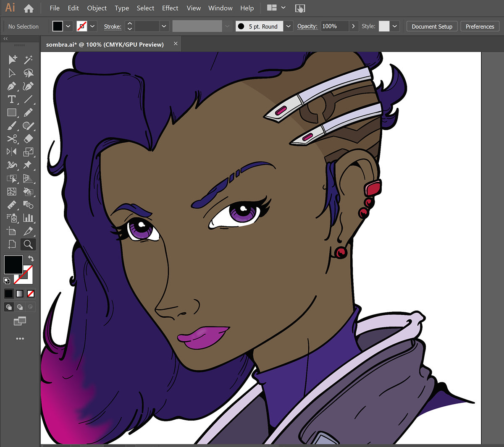The image size is (504, 447).
Task: Select the Lasso tool
Action: tap(28, 73)
